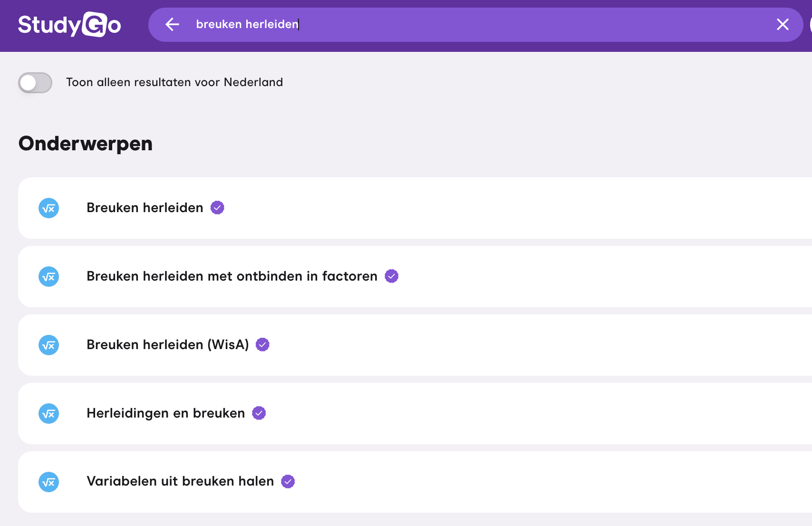Click math icon beside 'Variabelen uit breuken halen'

pos(48,482)
